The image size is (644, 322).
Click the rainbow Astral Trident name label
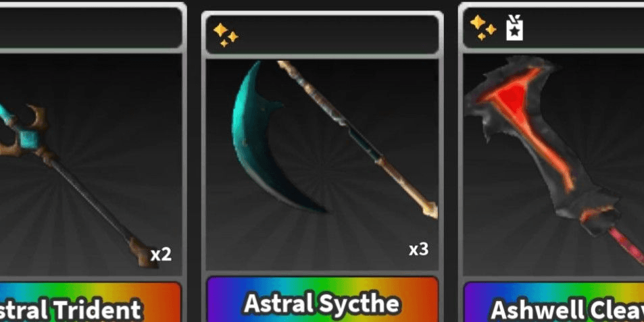point(91,302)
